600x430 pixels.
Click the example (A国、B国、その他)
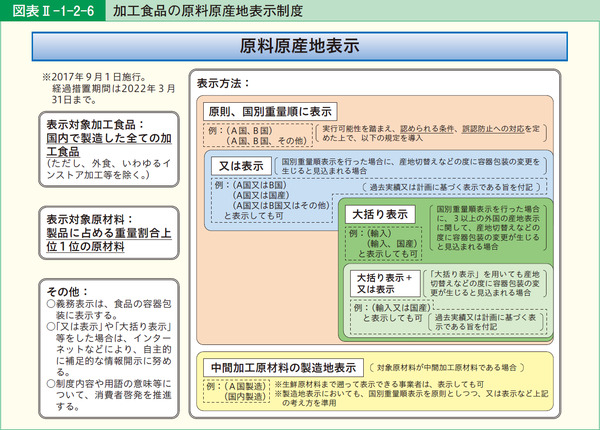click(266, 141)
